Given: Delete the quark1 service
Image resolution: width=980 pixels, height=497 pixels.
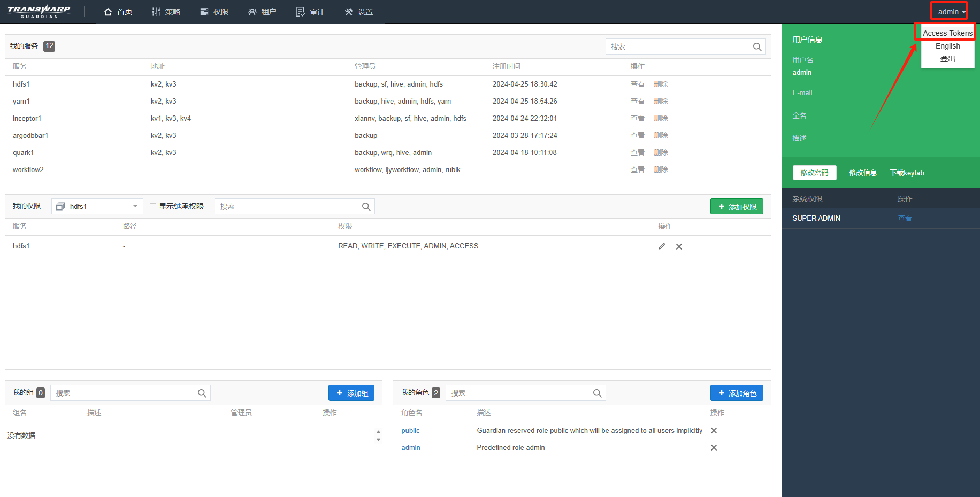Looking at the screenshot, I should pos(661,152).
